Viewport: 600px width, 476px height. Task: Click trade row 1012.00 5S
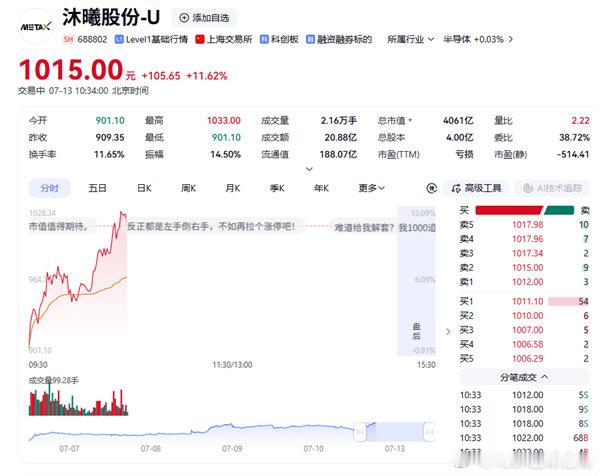coord(524,395)
